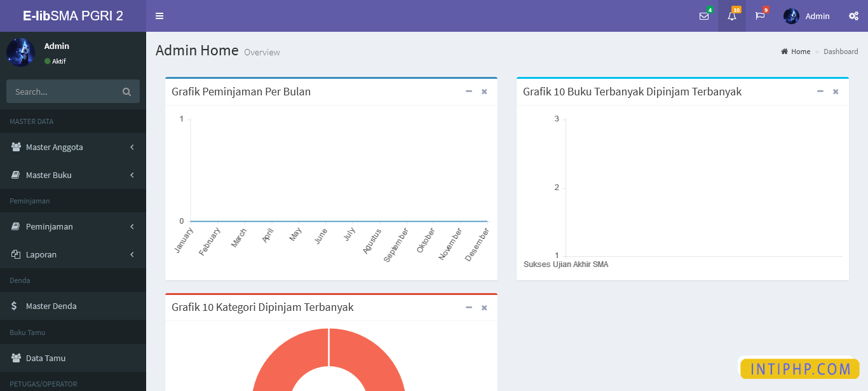Collapse the Grafik 10 Kategori panel

469,307
